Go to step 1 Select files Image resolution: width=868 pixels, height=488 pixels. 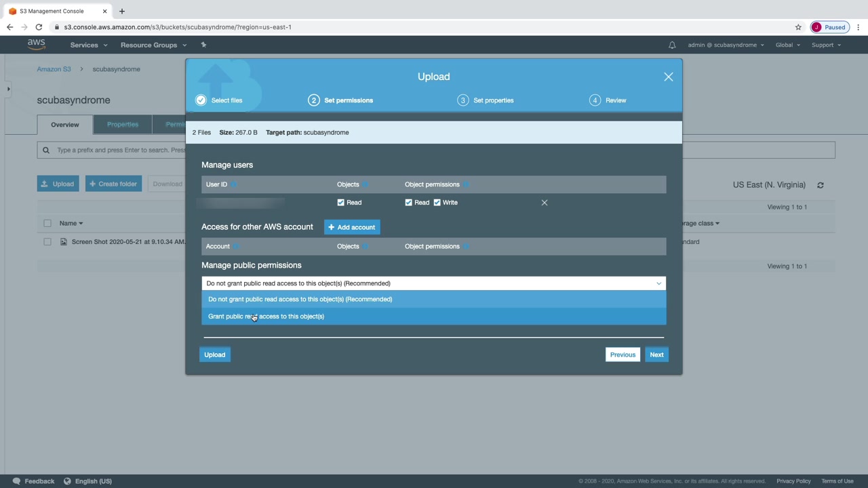click(x=219, y=100)
